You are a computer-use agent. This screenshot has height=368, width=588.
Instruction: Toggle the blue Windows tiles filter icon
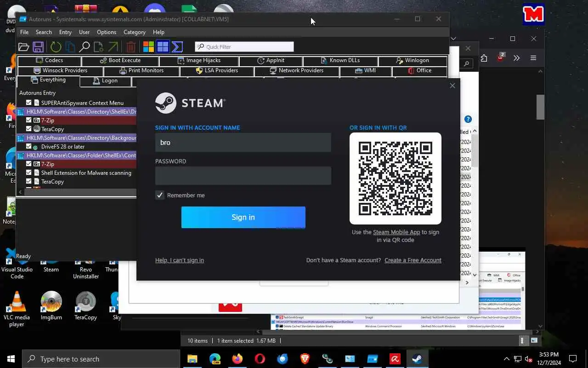[x=163, y=47]
